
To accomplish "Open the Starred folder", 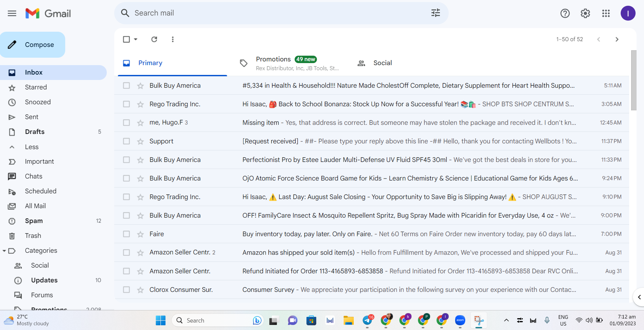I will pyautogui.click(x=53, y=87).
